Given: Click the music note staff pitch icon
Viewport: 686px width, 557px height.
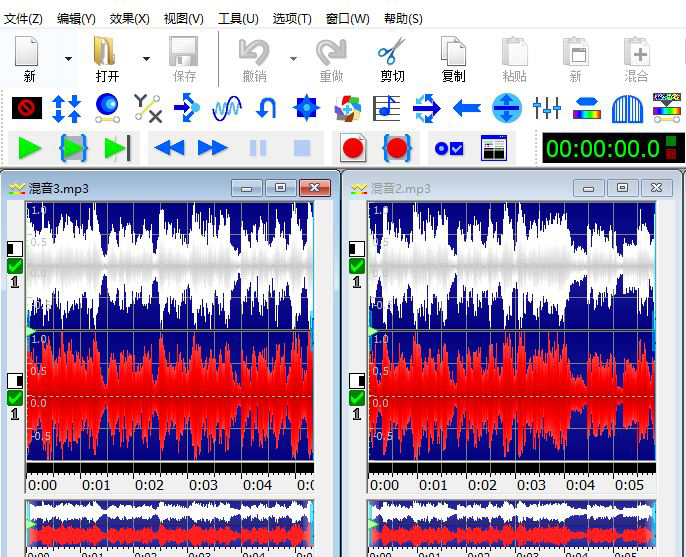Looking at the screenshot, I should tap(386, 108).
